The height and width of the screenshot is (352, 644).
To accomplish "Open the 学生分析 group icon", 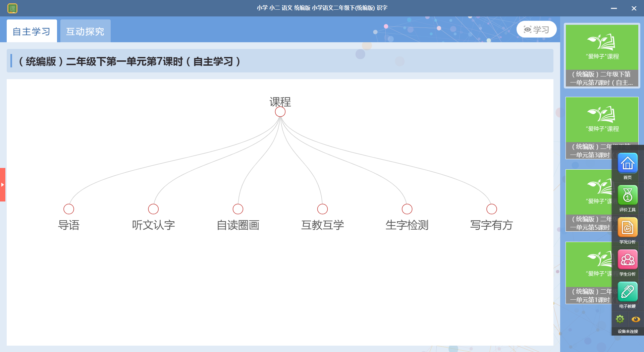I will [x=627, y=260].
